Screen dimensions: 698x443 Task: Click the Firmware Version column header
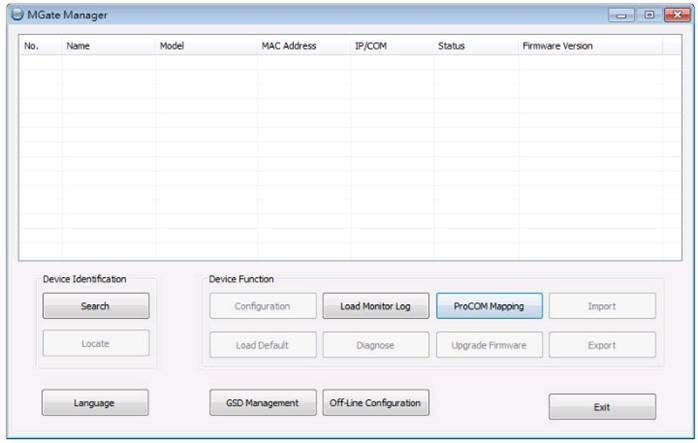tap(557, 46)
